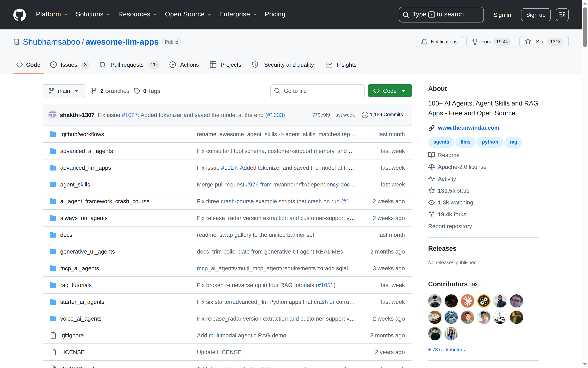Star the awesome-llm-apps repository
The width and height of the screenshot is (588, 368).
click(x=544, y=42)
